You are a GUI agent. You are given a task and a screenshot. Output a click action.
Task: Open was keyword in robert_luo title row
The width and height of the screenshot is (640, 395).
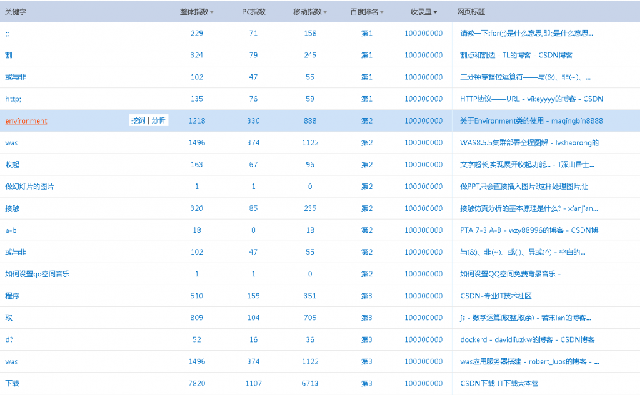pos(11,362)
